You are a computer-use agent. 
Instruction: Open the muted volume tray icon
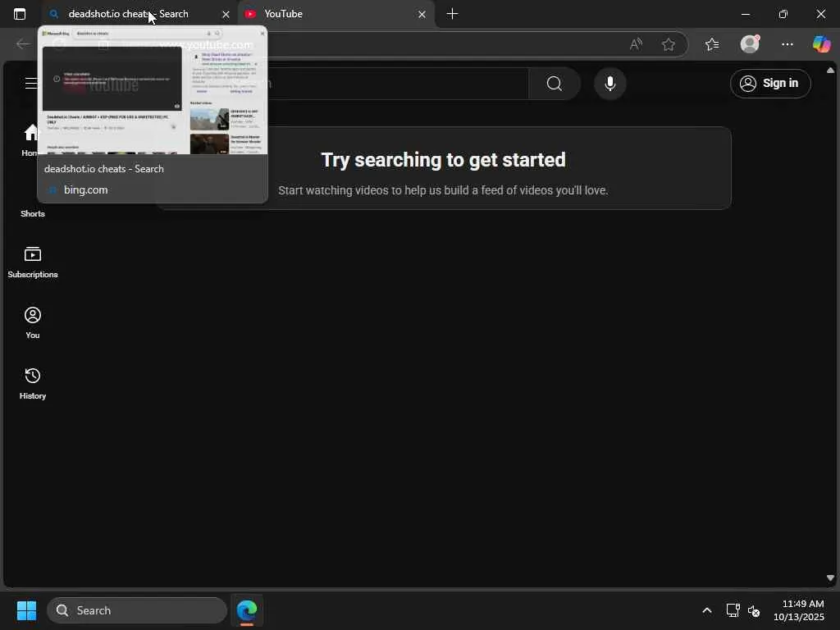[x=754, y=610]
